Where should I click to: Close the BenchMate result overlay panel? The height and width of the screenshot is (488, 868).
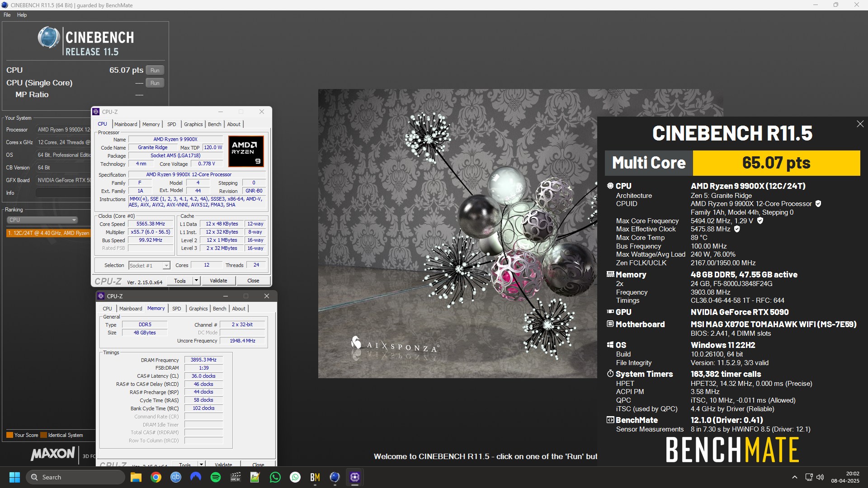tap(860, 124)
